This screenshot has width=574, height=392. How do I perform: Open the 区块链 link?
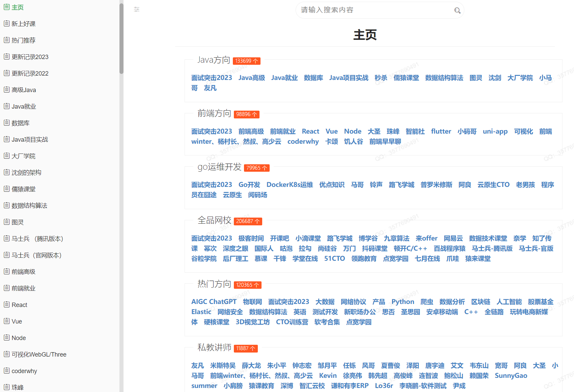481,302
